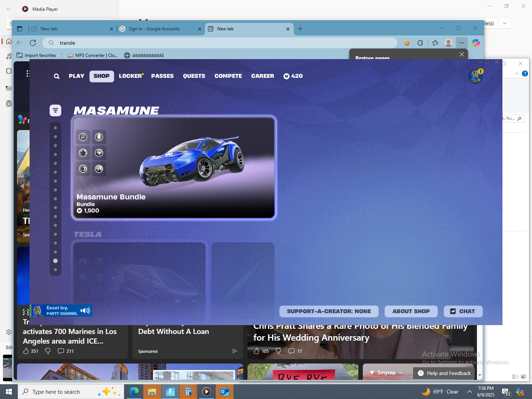
Task: Open Edge favorites star icon
Action: click(x=435, y=43)
